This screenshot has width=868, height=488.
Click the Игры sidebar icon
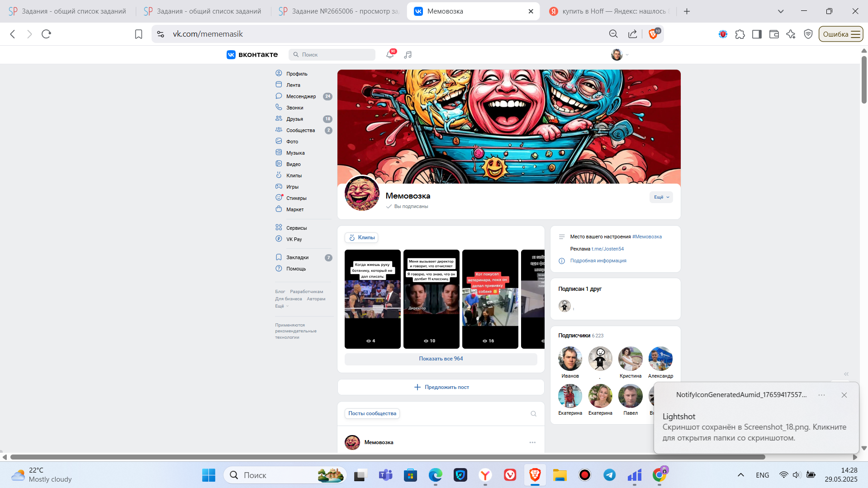(279, 186)
